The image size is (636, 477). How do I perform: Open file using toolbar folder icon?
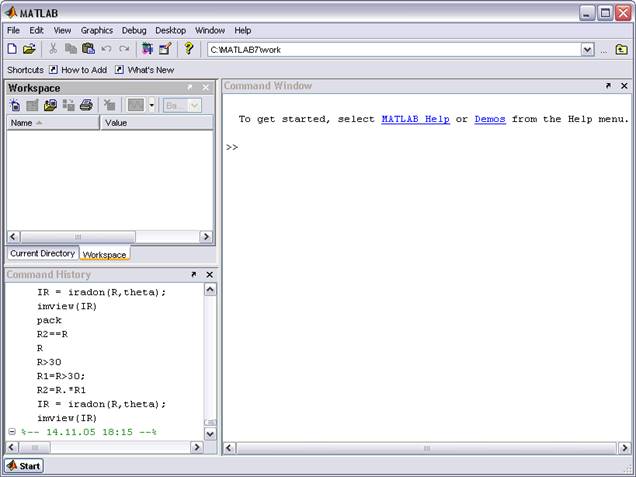[29, 49]
